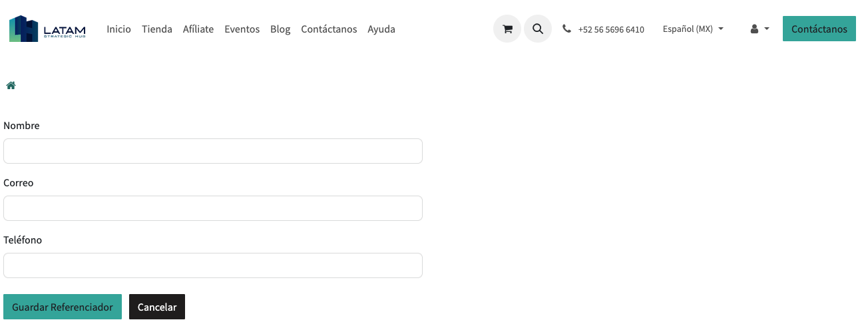Click the phone icon beside number
This screenshot has width=868, height=328.
566,29
